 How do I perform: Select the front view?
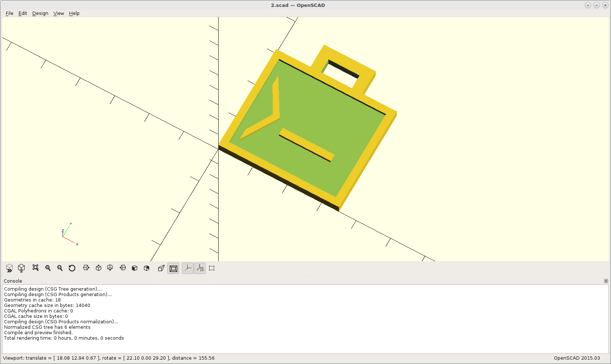click(135, 268)
